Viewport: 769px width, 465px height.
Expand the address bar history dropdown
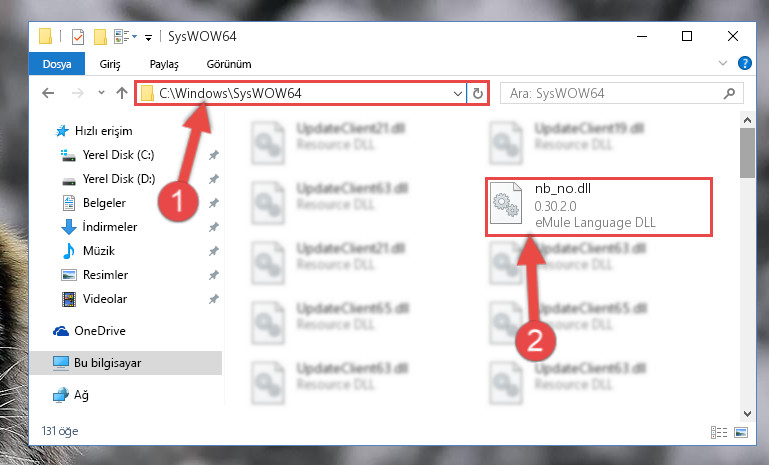coord(458,93)
